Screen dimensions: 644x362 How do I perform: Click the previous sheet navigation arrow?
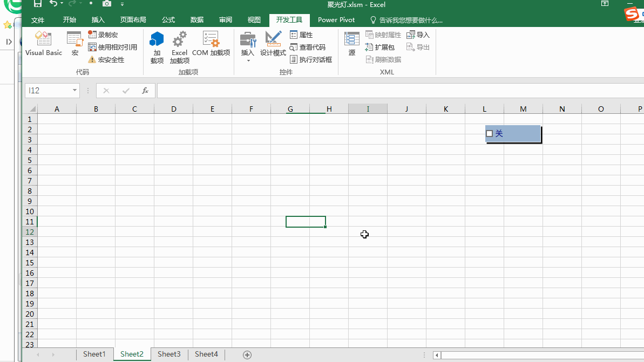point(38,354)
